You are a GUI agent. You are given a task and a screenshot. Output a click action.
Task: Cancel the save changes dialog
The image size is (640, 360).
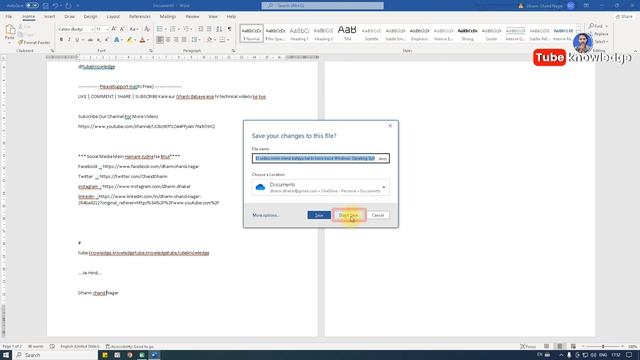coord(378,215)
